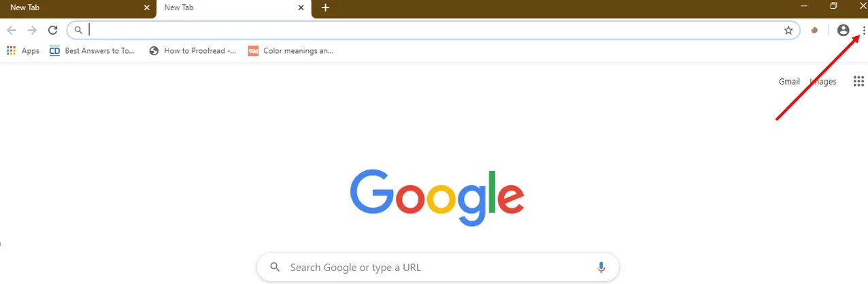Open the Google apps grid icon
Image resolution: width=868 pixels, height=284 pixels.
(x=858, y=82)
